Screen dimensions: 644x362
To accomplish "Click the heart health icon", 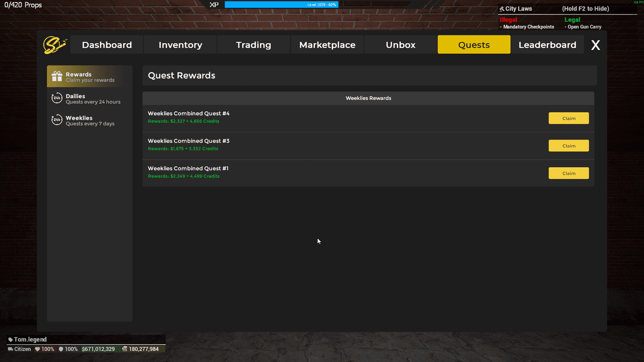I will click(37, 349).
